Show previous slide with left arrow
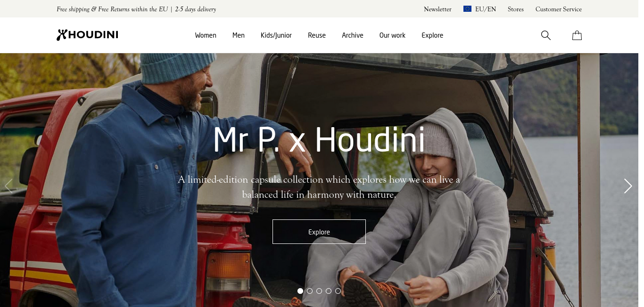 point(8,186)
